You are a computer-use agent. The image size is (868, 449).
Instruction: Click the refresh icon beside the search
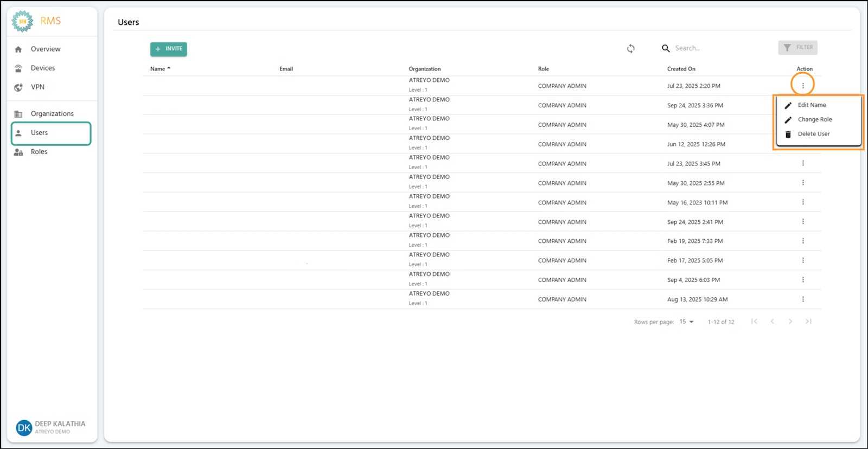pyautogui.click(x=630, y=49)
